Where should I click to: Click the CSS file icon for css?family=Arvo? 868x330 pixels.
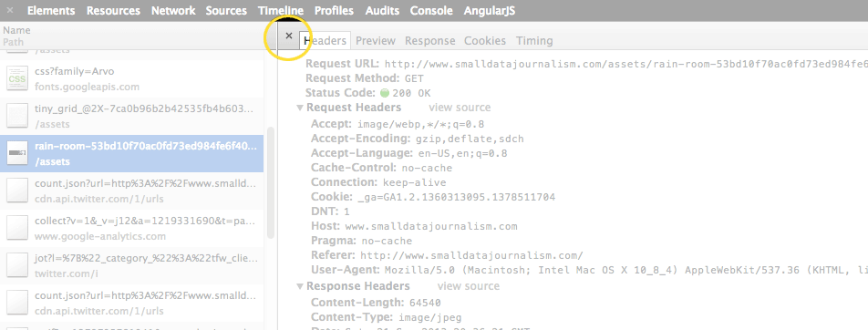(x=17, y=78)
